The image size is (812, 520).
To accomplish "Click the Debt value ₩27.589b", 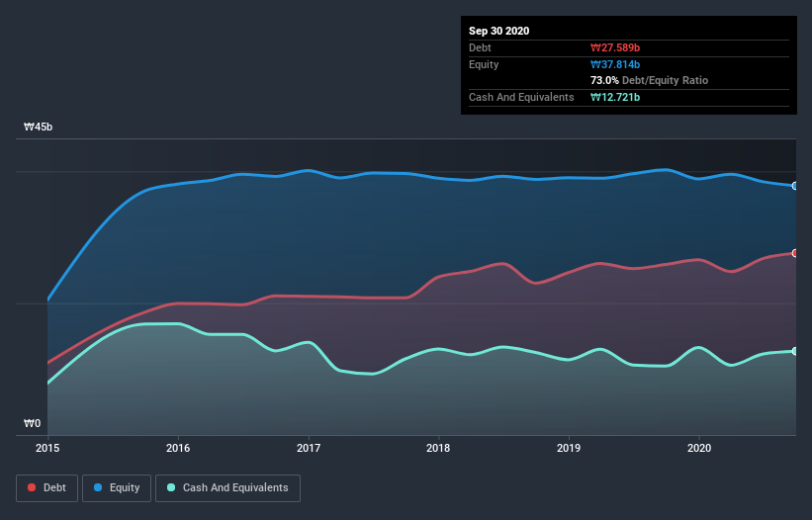I will tap(615, 47).
